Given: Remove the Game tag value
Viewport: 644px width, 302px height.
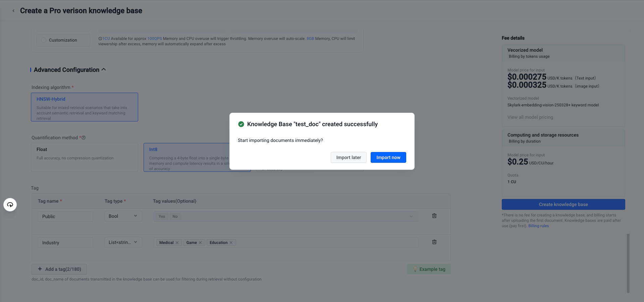Looking at the screenshot, I should pos(200,243).
